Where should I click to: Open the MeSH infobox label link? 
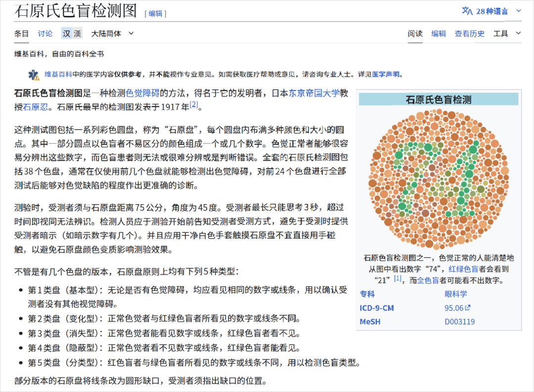(370, 322)
